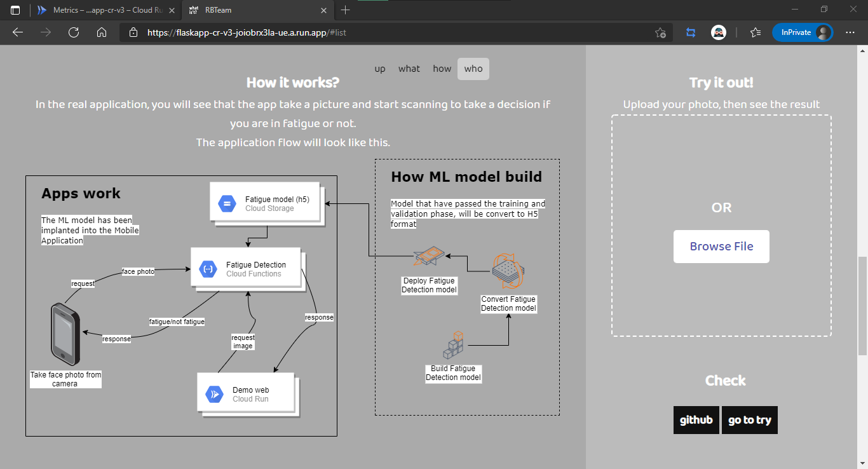
Task: Open the github link button
Action: point(696,420)
